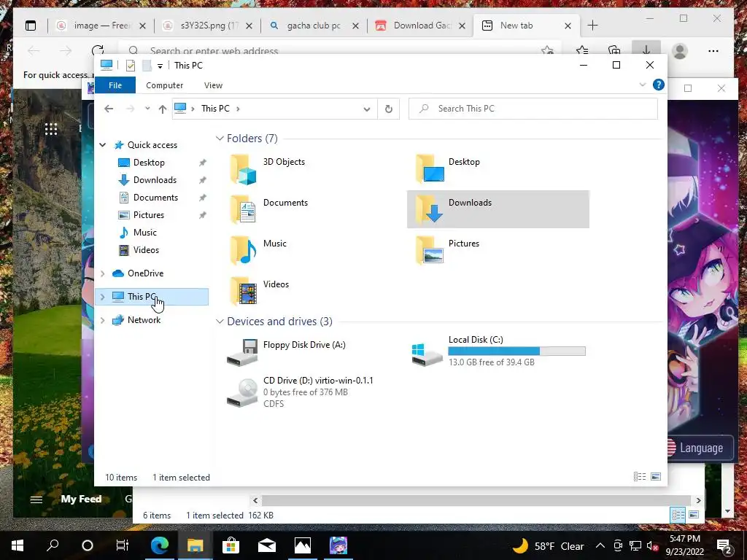Click the Search This PC field
The image size is (747, 560).
tap(533, 109)
